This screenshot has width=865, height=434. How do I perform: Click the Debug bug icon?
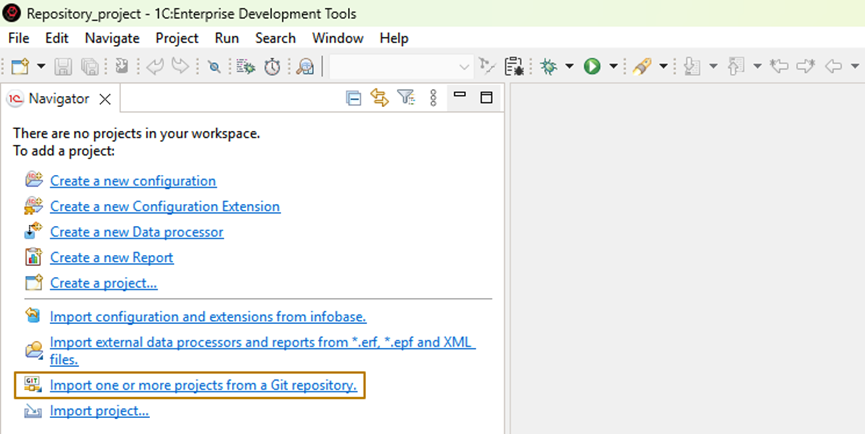point(548,66)
